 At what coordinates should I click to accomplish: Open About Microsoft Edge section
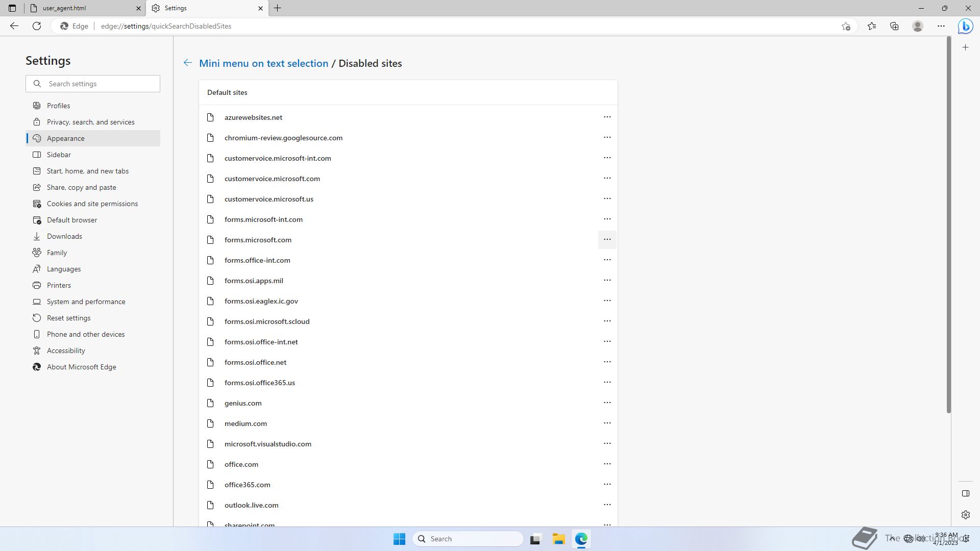coord(93,367)
